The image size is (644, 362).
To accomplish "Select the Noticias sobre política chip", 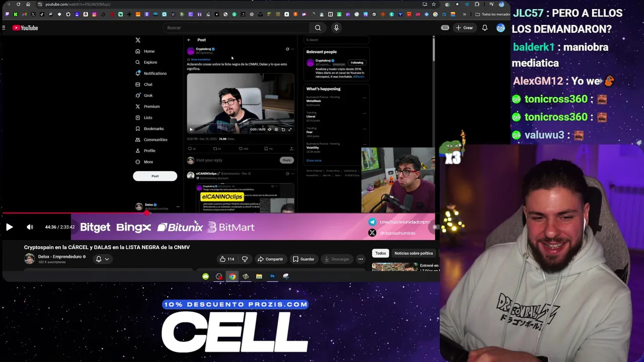I will 414,253.
